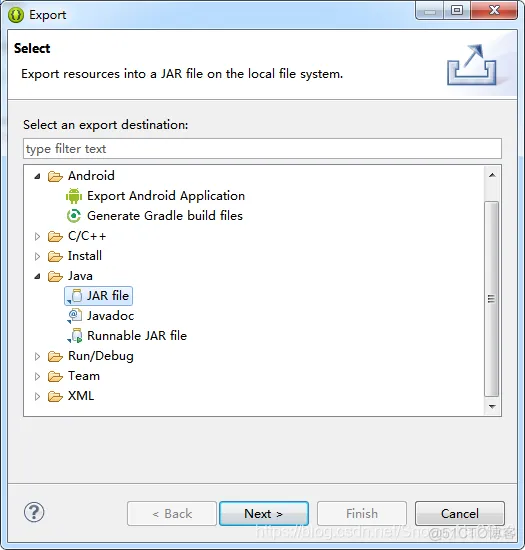Click the Runnable JAR file icon
Viewport: 525px width, 550px height.
tap(75, 336)
